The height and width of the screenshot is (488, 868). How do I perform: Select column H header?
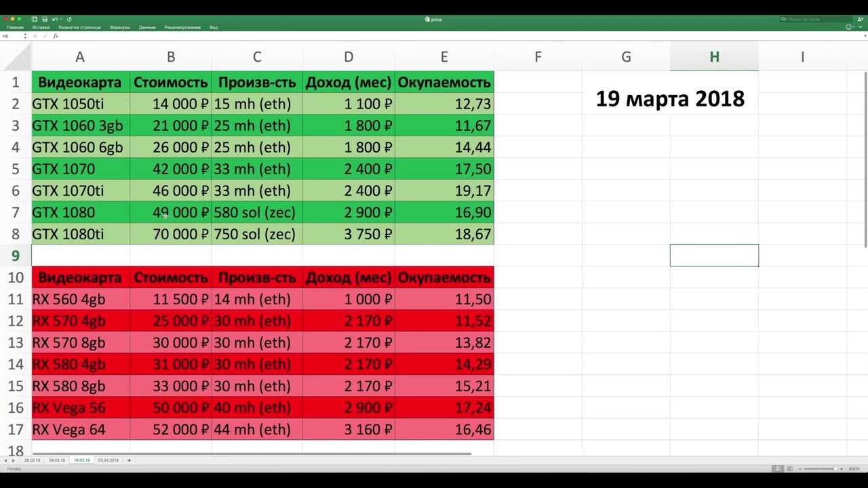pyautogui.click(x=714, y=57)
